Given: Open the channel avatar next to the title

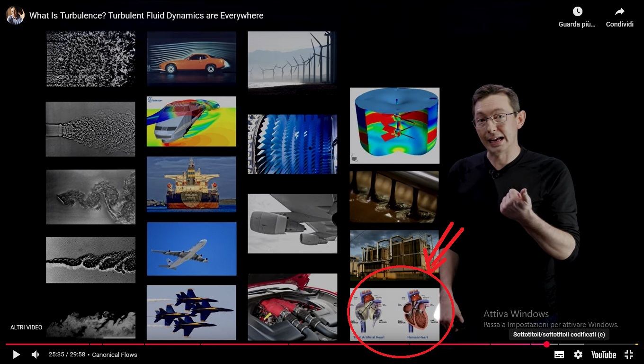Looking at the screenshot, I should (15, 15).
